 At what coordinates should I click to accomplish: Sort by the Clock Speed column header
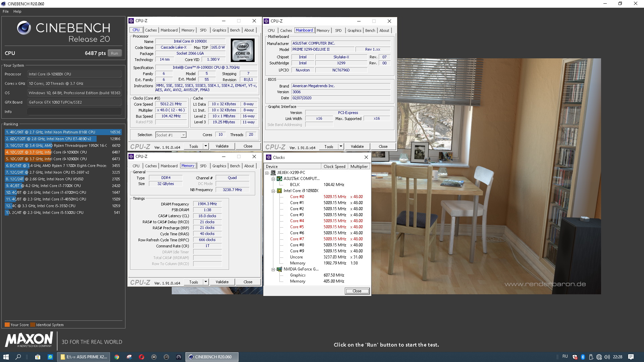[334, 167]
